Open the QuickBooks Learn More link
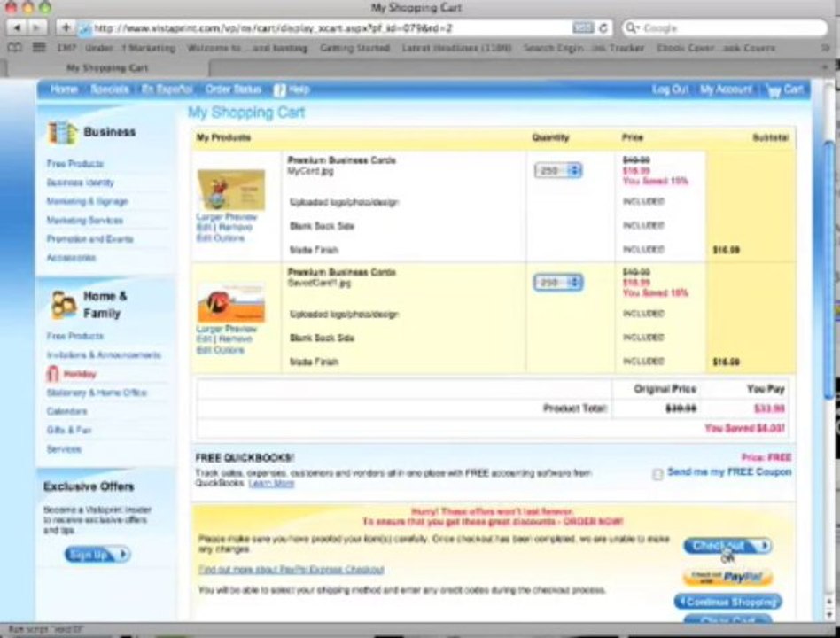This screenshot has height=638, width=840. (271, 484)
